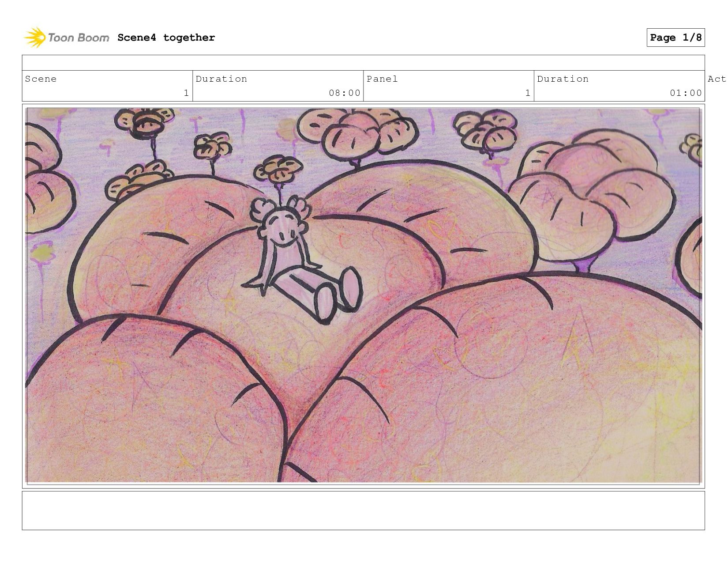Click the 'Scene' header label
The height and width of the screenshot is (563, 728).
point(41,79)
